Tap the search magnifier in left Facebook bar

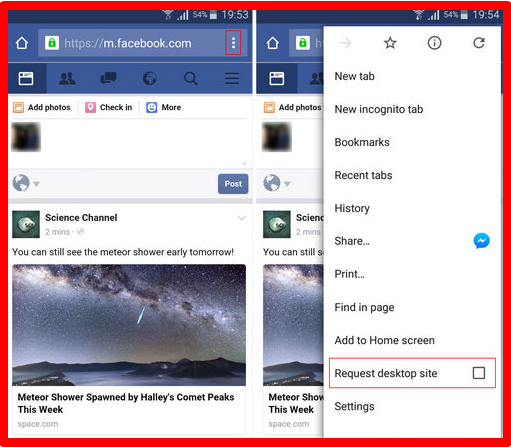(191, 79)
